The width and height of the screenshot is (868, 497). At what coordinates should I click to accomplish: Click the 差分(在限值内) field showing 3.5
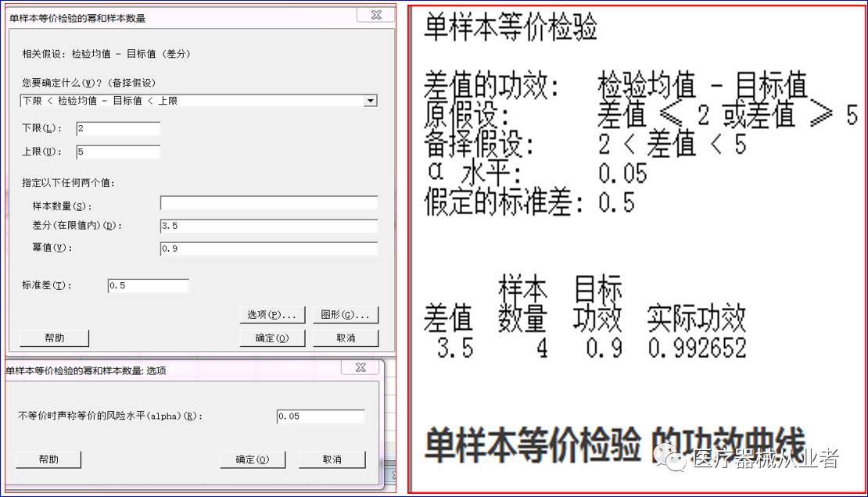coord(268,226)
